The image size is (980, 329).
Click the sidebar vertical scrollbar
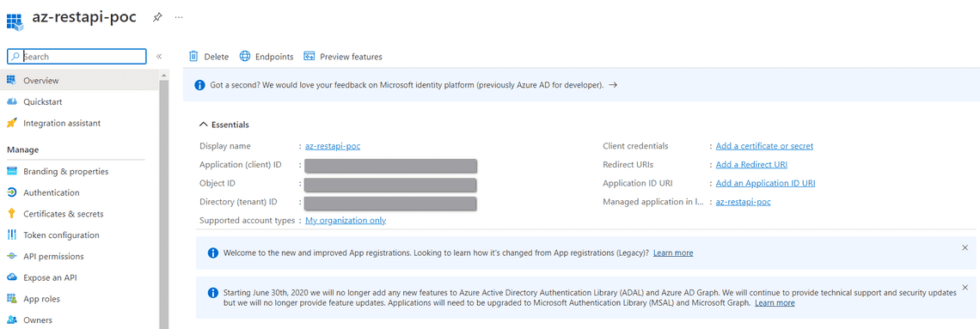click(163, 200)
